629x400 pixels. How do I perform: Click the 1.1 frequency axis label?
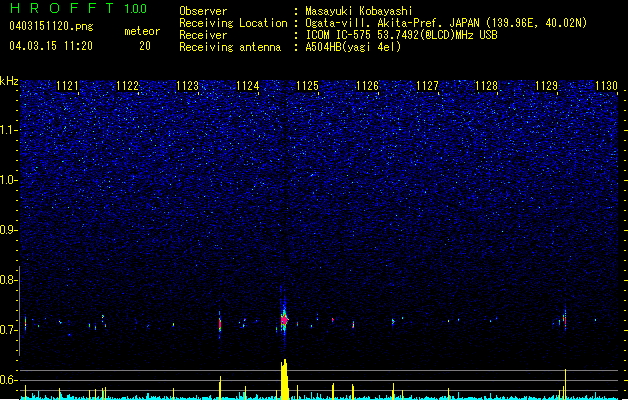8,130
